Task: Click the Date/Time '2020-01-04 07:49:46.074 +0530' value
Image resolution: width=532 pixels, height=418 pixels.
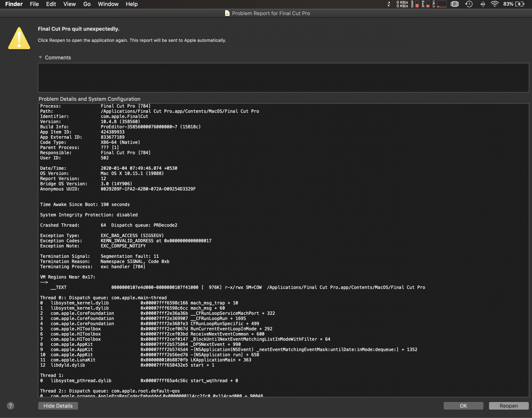Action: click(x=139, y=168)
